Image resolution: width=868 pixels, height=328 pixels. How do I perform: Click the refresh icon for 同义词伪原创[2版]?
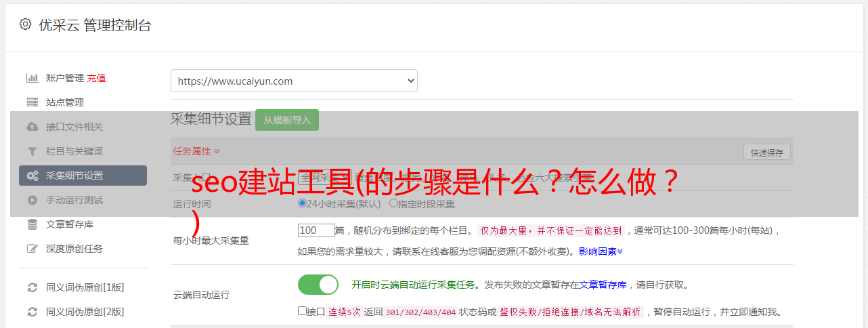[x=32, y=312]
